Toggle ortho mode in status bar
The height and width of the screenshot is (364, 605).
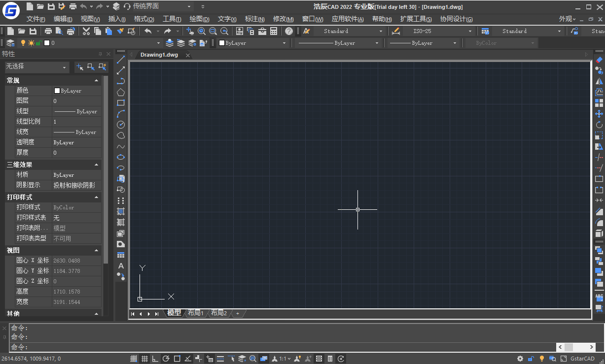click(x=155, y=358)
